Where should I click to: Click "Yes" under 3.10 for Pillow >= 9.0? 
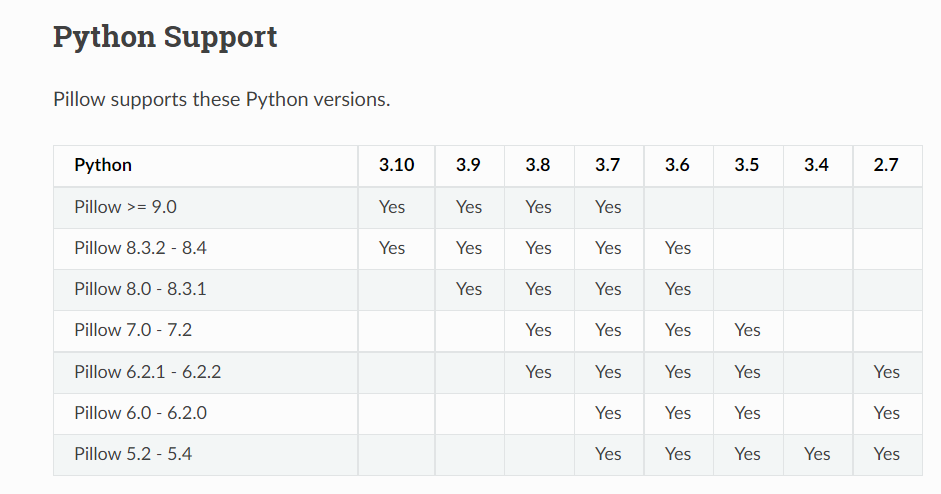click(392, 207)
